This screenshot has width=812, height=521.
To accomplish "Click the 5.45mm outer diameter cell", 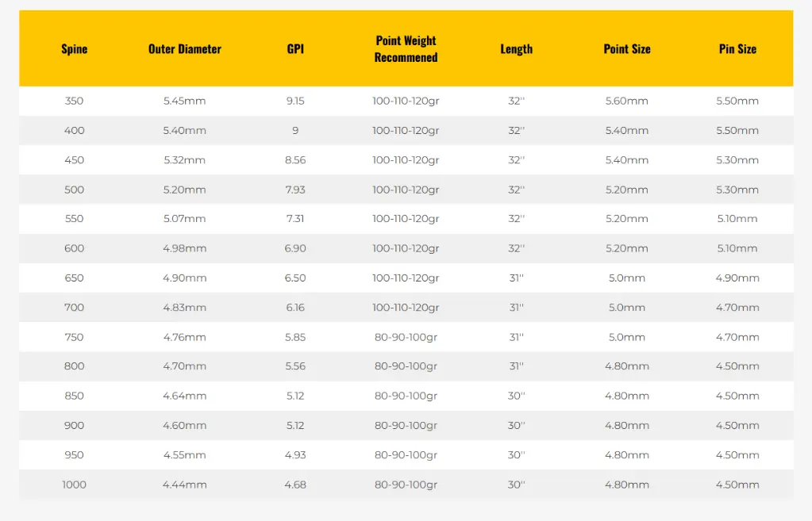I will [x=185, y=101].
